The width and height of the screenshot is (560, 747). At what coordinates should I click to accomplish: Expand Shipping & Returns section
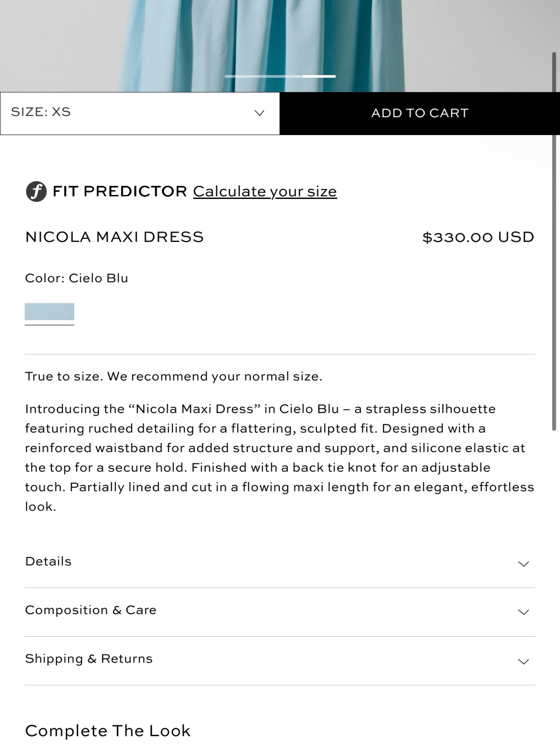[280, 660]
